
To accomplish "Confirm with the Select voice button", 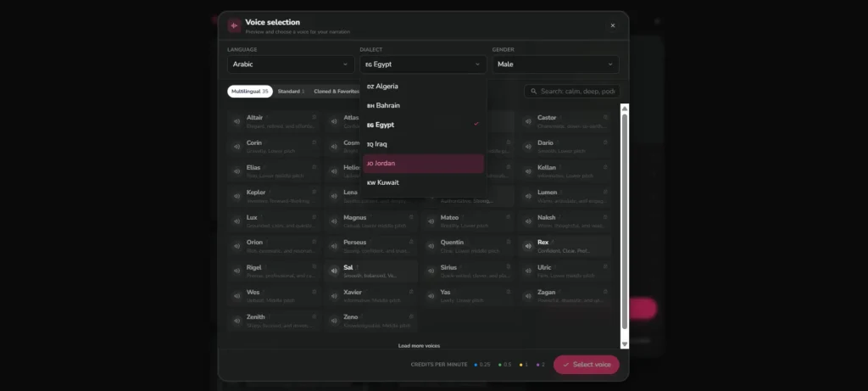I will [587, 365].
